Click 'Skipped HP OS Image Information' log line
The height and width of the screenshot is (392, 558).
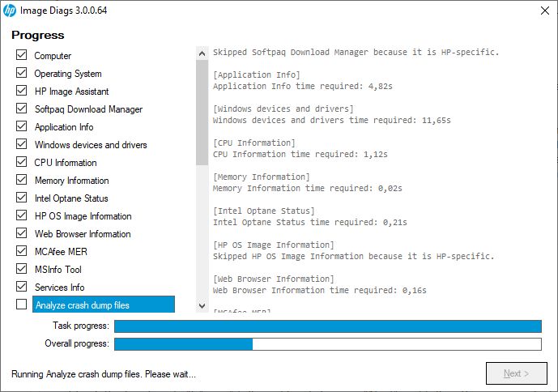click(354, 257)
